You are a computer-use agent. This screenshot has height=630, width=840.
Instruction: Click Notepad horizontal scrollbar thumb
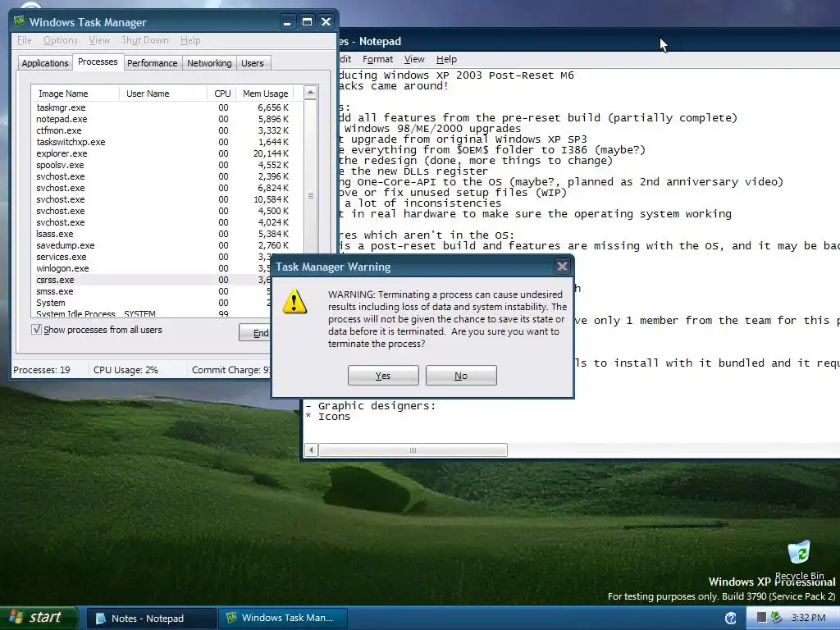(413, 450)
